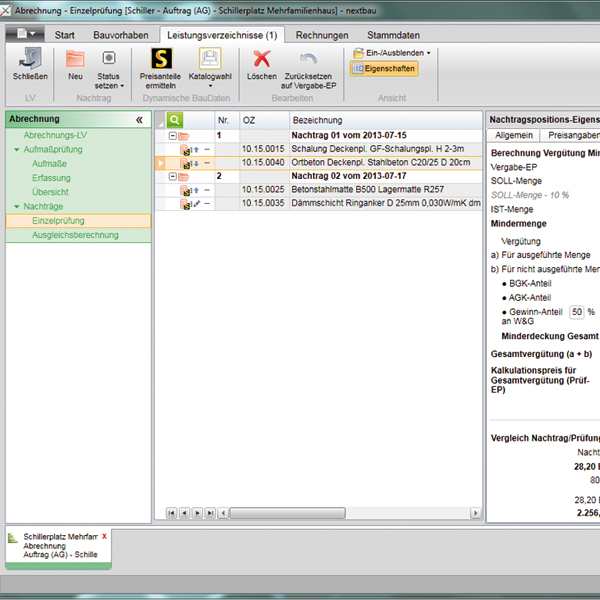The height and width of the screenshot is (600, 600).
Task: Click the Gewinn-Anteil percentage field
Action: pyautogui.click(x=576, y=313)
